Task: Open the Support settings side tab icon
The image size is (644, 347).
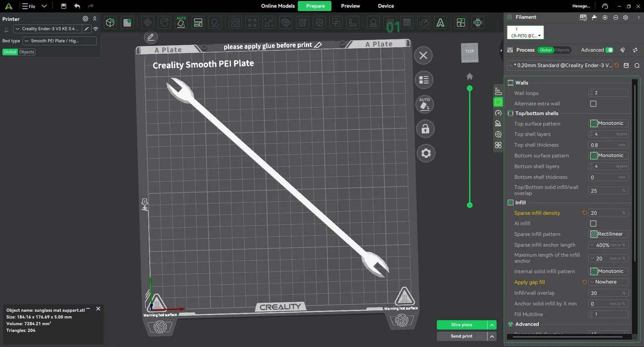Action: click(x=498, y=124)
